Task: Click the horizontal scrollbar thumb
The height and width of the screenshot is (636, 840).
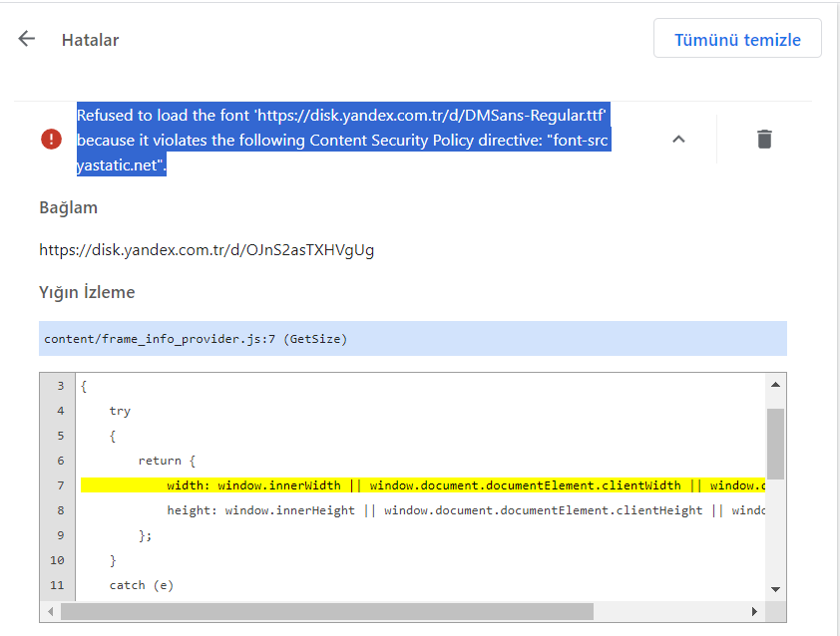Action: click(327, 611)
